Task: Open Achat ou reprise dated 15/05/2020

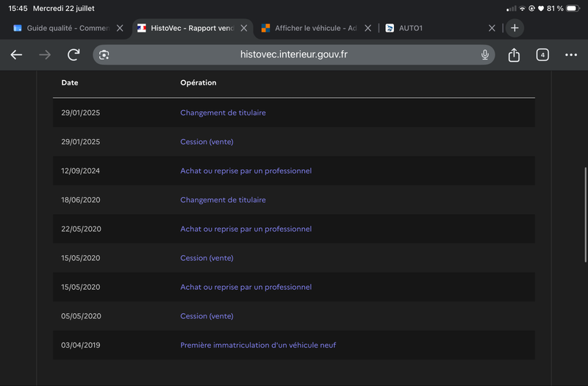Action: [x=245, y=287]
